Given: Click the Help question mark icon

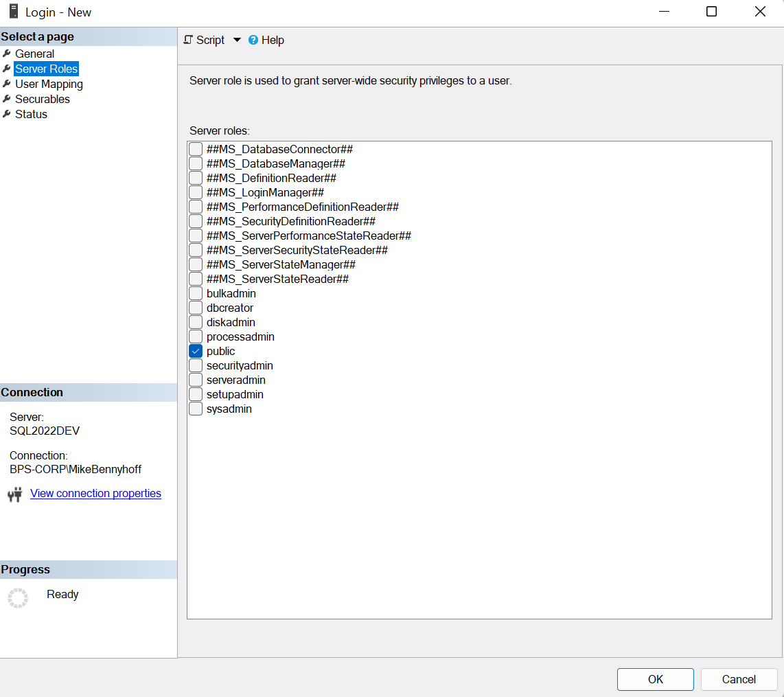Looking at the screenshot, I should [253, 40].
